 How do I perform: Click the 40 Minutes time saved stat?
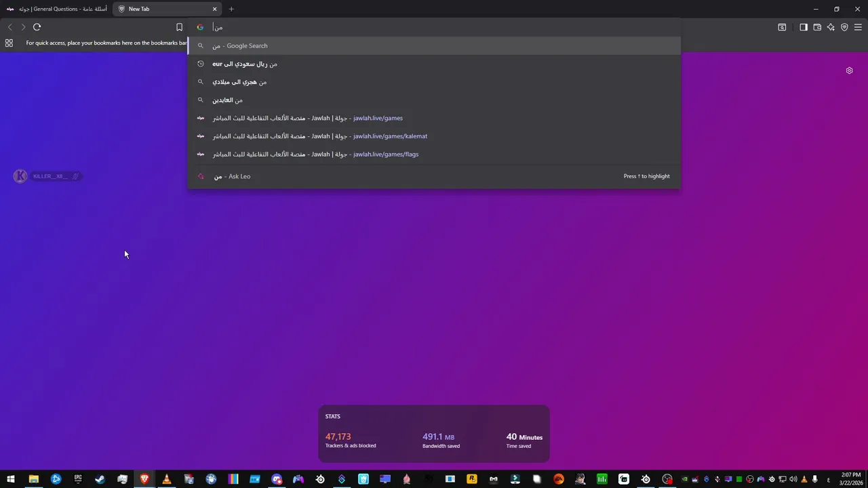(x=524, y=441)
